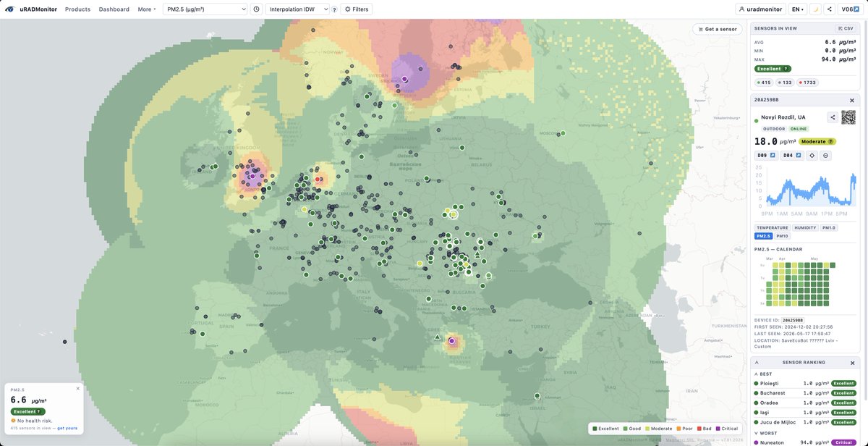Screen dimensions: 868x446
Task: Toggle the Excellent legend item
Action: pos(605,429)
